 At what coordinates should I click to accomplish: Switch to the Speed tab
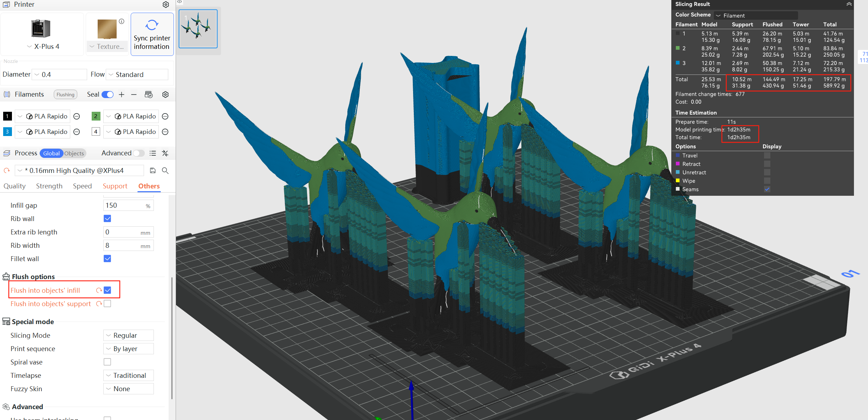click(x=82, y=186)
